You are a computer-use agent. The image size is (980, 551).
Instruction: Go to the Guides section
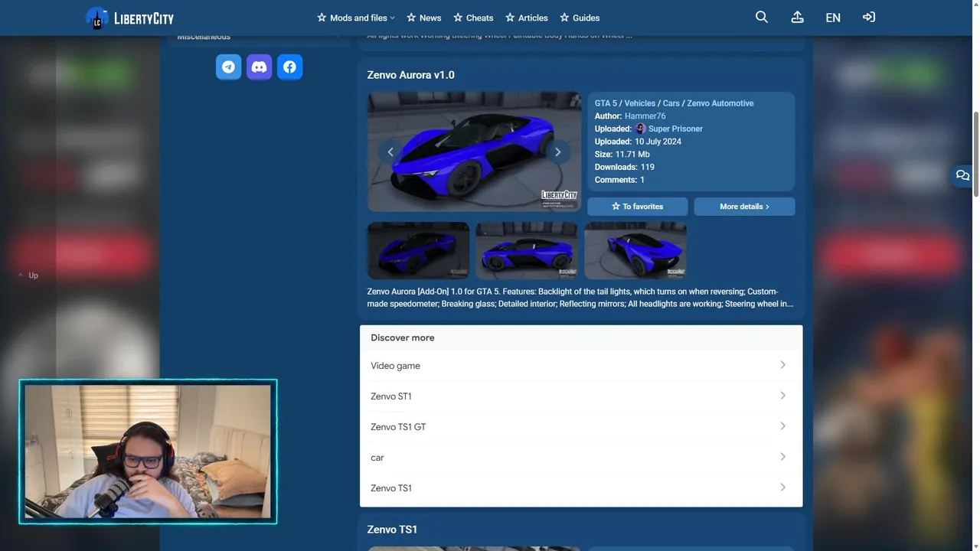point(580,18)
